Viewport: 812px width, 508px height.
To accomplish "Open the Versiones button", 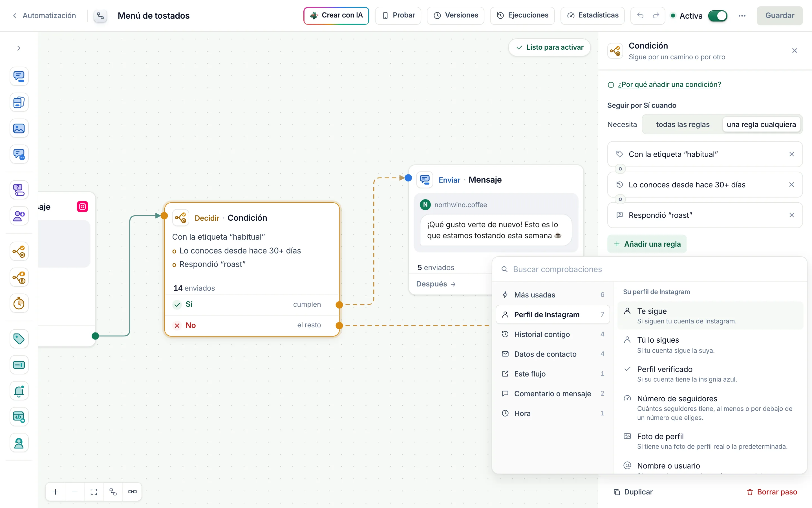I will [x=455, y=16].
